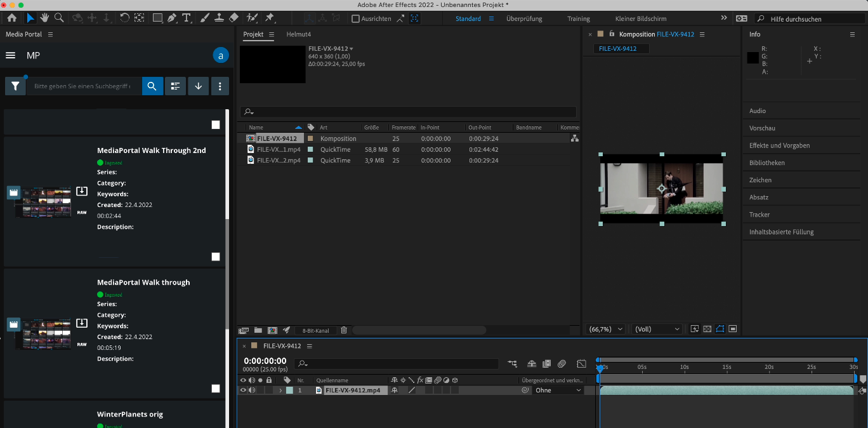The width and height of the screenshot is (868, 428).
Task: Switch to the Training workspace
Action: (x=578, y=18)
